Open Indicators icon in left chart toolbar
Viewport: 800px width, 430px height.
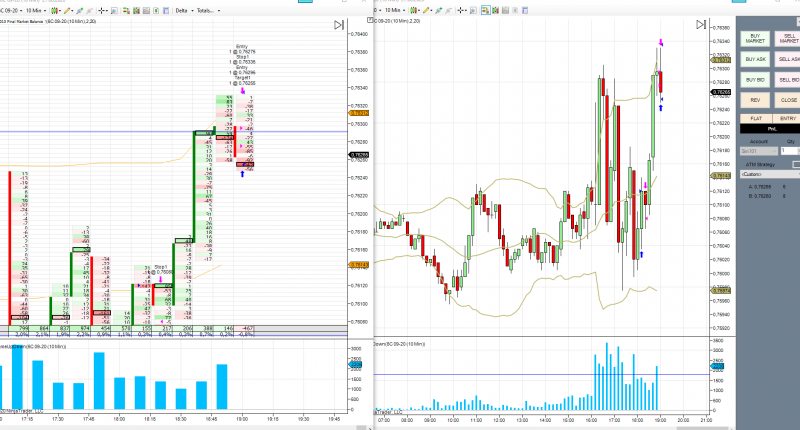tap(146, 10)
